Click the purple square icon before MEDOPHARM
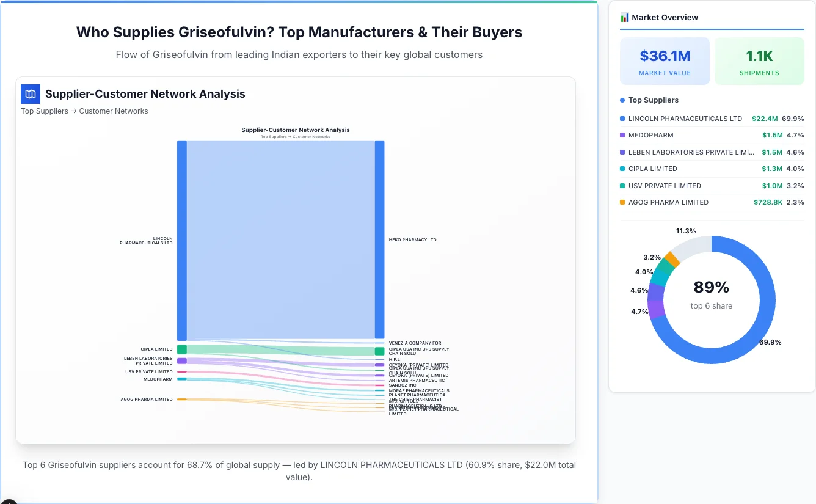816x504 pixels. click(x=622, y=135)
